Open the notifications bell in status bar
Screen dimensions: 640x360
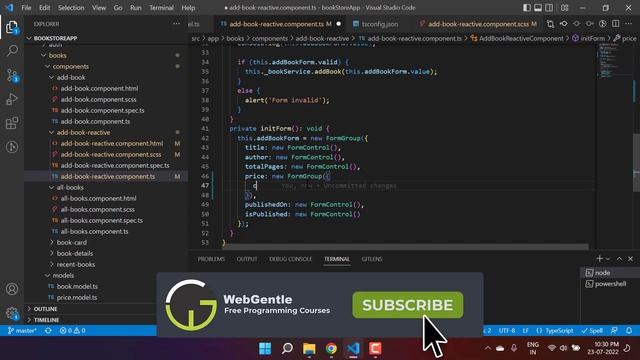click(629, 331)
